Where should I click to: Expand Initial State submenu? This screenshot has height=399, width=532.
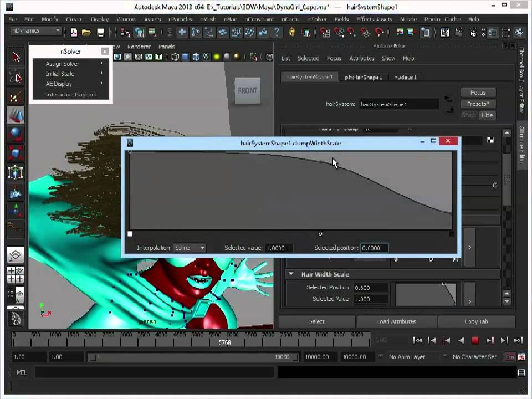point(71,74)
